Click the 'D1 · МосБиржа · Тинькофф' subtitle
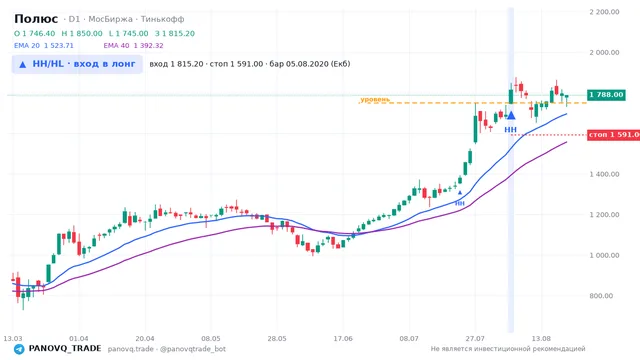The width and height of the screenshot is (640, 360). pos(126,19)
